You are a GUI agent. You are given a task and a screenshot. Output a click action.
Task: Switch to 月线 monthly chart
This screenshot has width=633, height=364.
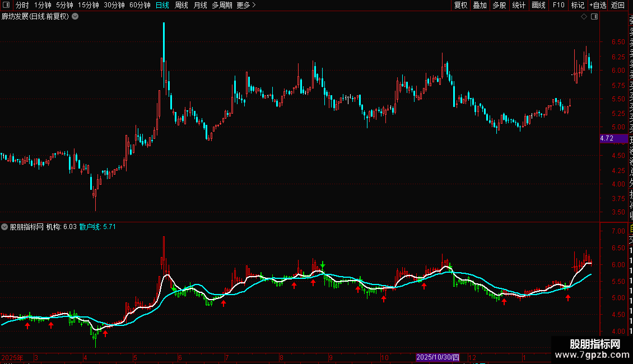click(200, 5)
